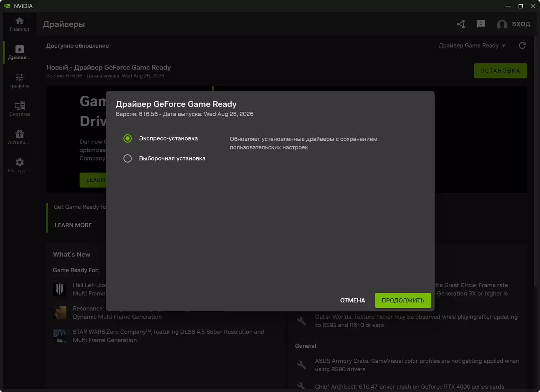Sign in via ВХОД
Image resolution: width=540 pixels, height=392 pixels.
521,24
